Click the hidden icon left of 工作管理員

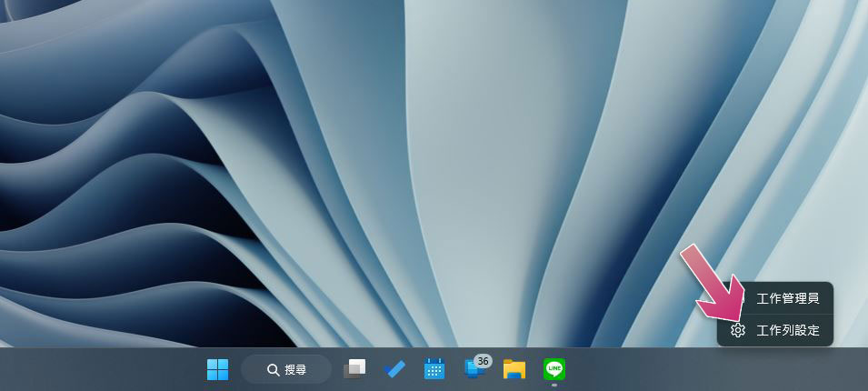740,298
